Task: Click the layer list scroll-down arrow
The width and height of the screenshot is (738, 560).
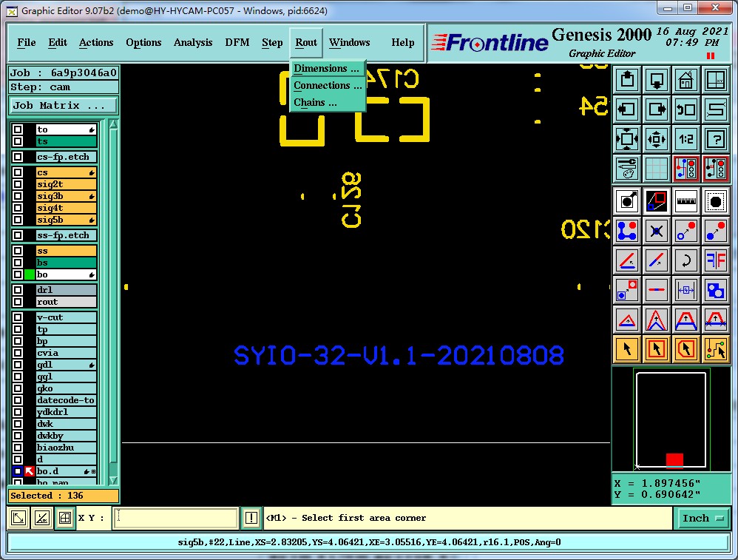Action: (x=113, y=480)
